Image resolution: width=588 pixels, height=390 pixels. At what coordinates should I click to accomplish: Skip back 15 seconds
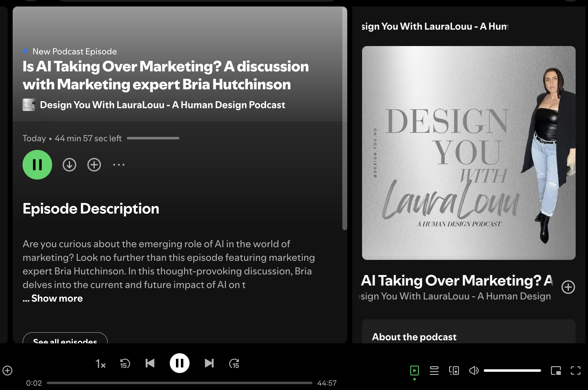[125, 364]
